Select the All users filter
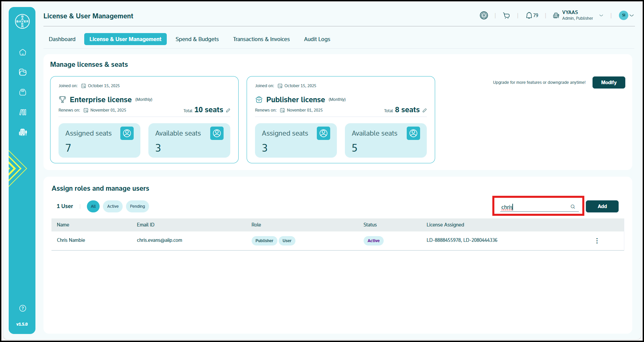The width and height of the screenshot is (644, 342). (x=93, y=206)
